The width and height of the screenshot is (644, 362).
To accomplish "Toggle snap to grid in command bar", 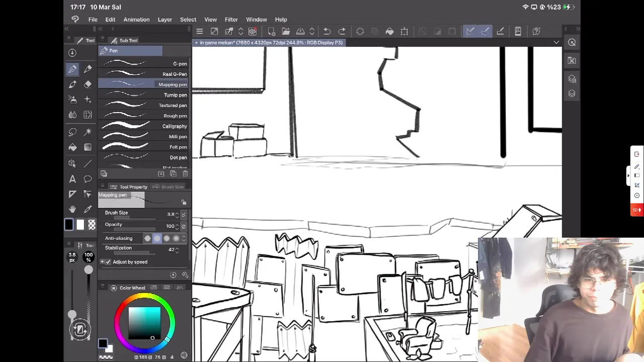I will 500,32.
